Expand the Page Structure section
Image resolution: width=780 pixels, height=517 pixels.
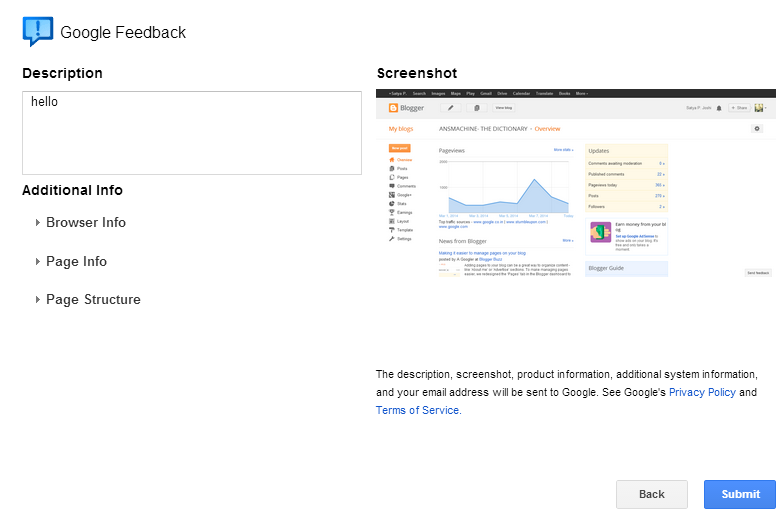[x=93, y=299]
